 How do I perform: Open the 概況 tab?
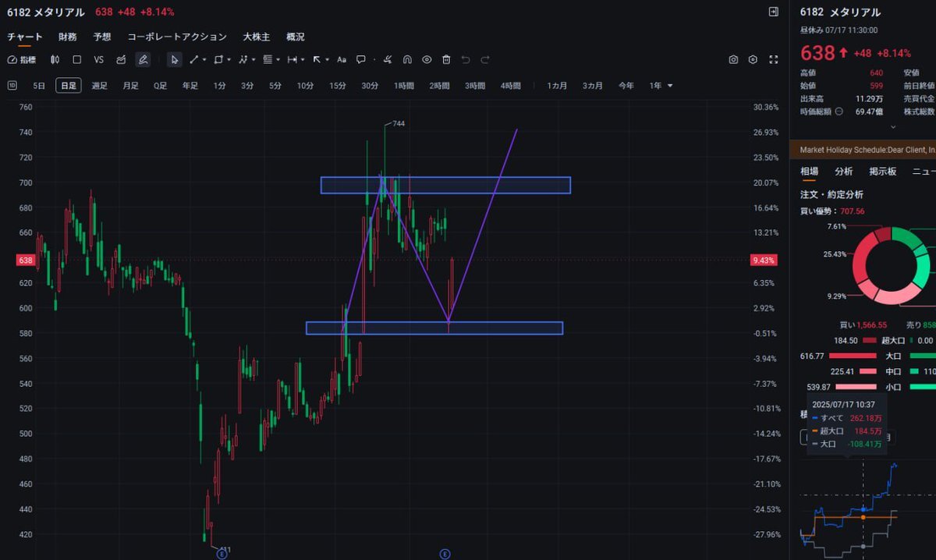click(x=296, y=37)
